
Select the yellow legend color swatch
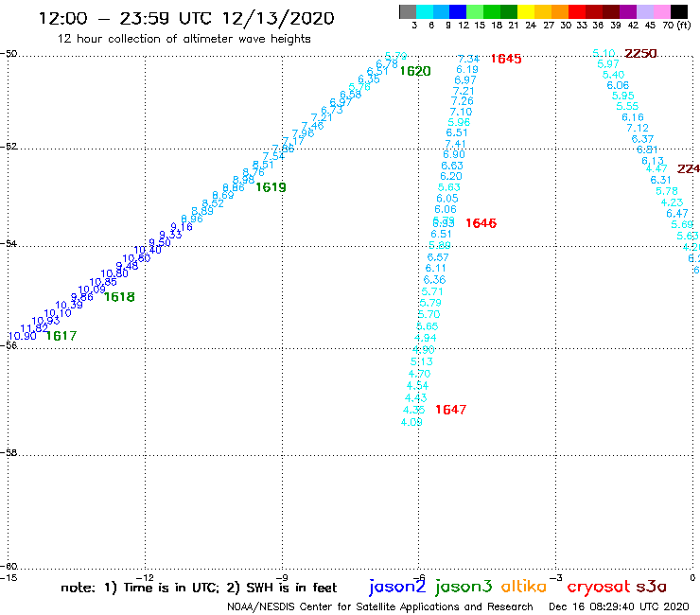526,11
